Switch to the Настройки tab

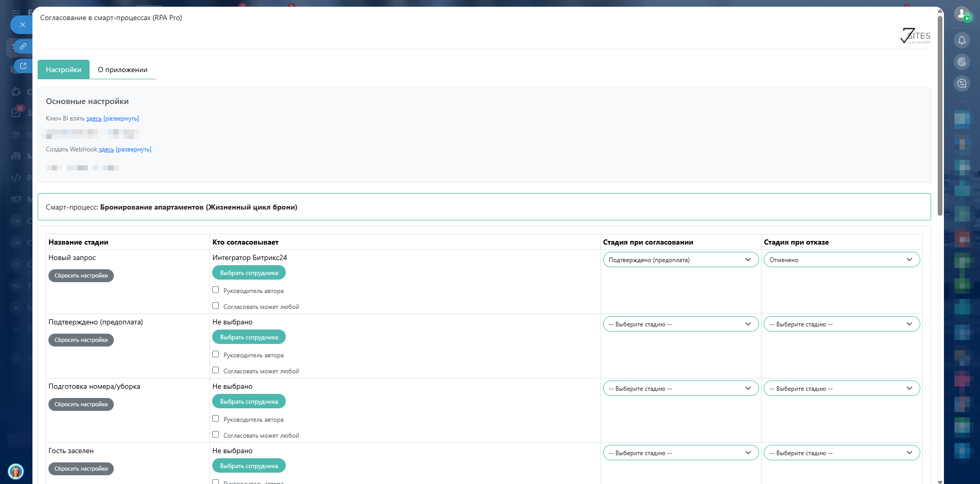(63, 70)
